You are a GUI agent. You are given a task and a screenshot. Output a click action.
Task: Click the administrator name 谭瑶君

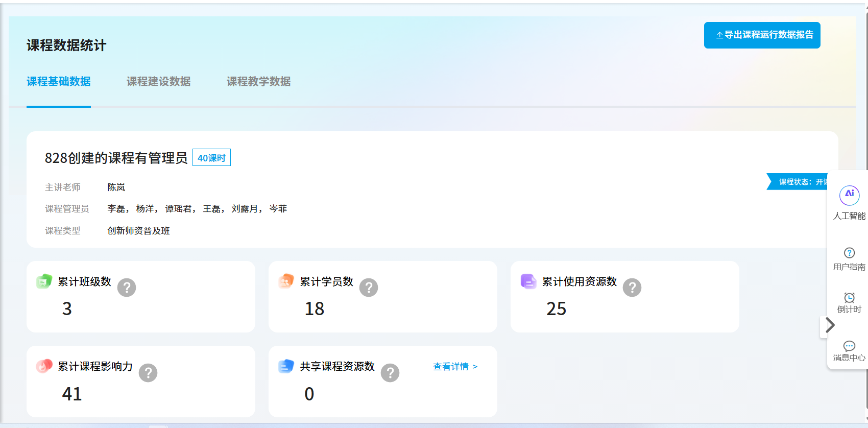tap(179, 209)
